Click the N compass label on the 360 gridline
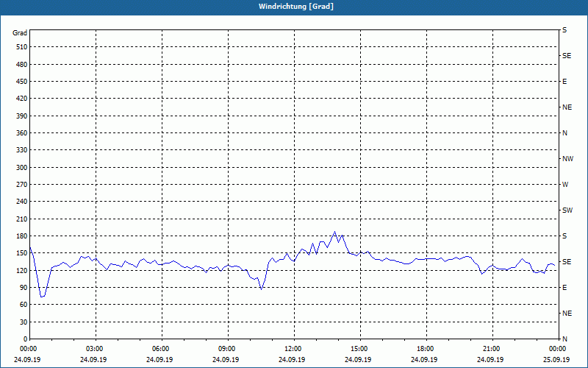The width and height of the screenshot is (588, 368). 565,133
